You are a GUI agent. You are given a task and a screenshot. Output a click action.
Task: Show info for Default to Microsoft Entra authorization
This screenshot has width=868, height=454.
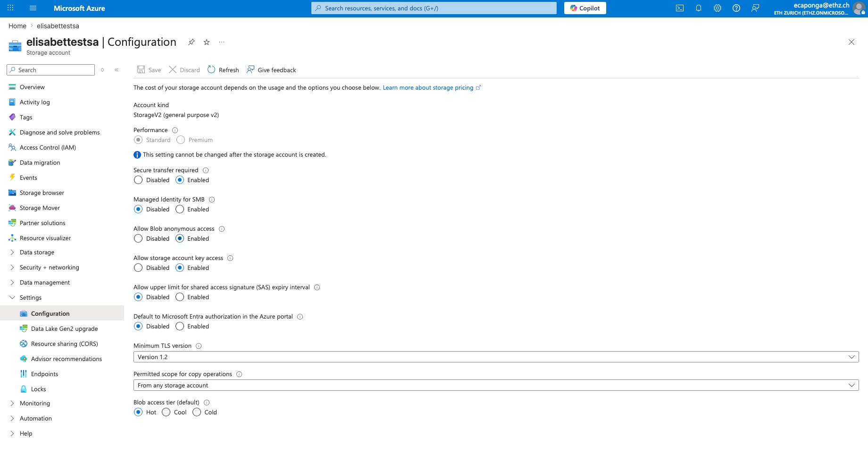300,317
